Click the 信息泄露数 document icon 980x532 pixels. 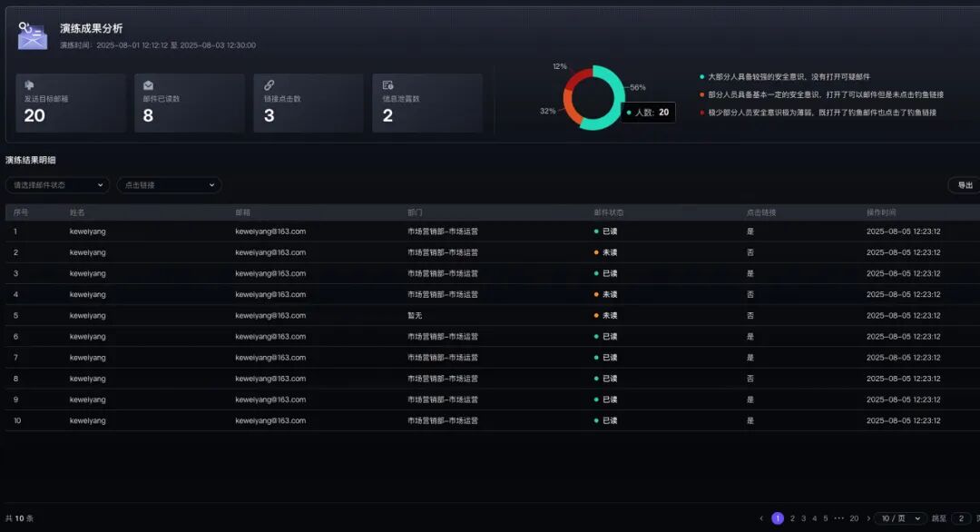[x=387, y=85]
